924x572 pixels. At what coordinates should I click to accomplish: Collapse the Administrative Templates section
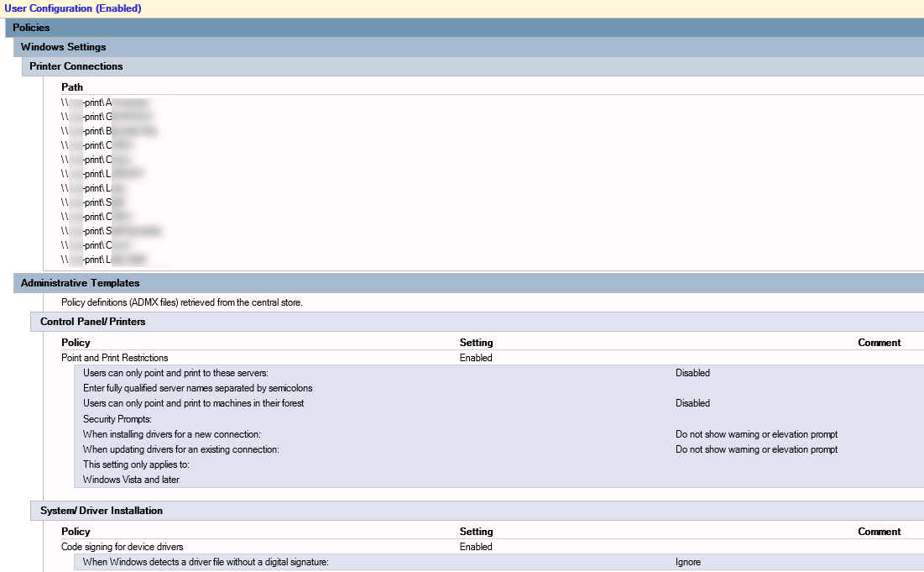tap(80, 283)
